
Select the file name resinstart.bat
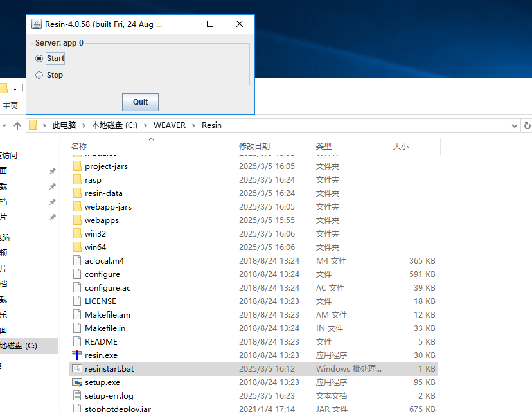click(109, 368)
